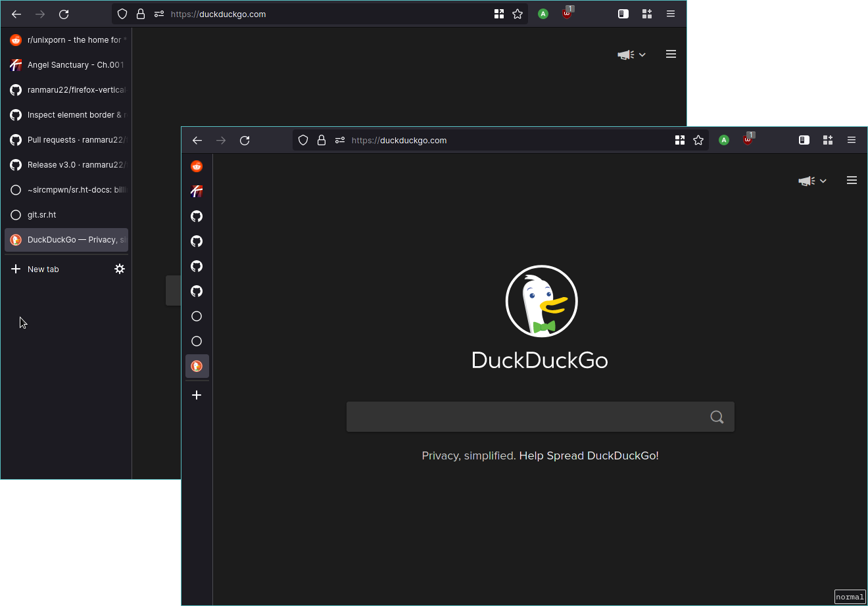Open uBlock Origin icon in front window

(x=748, y=139)
